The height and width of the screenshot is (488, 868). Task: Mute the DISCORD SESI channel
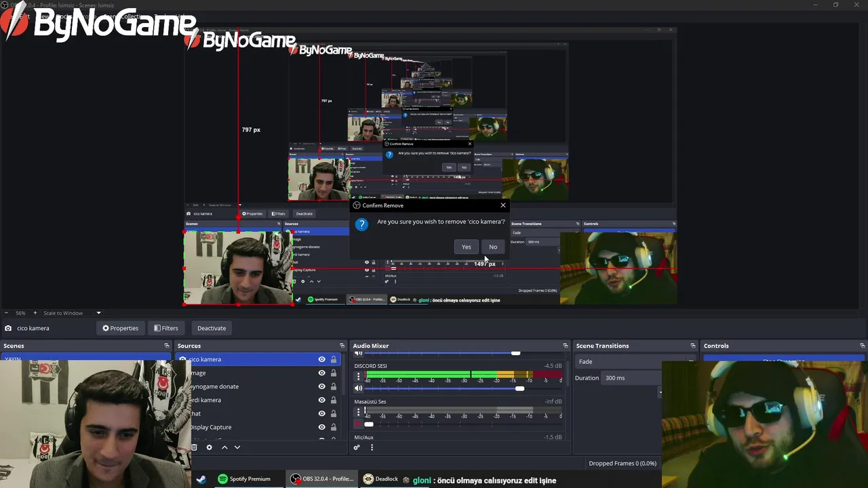pos(359,388)
